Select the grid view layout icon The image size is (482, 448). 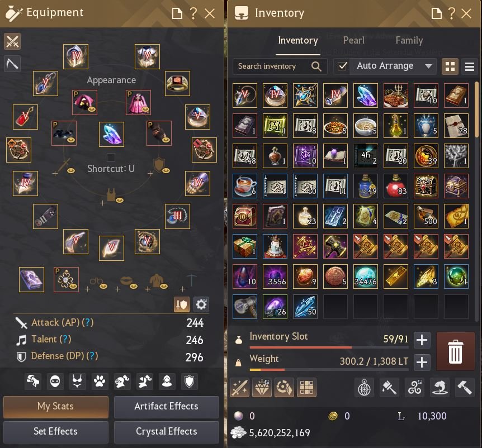[450, 66]
